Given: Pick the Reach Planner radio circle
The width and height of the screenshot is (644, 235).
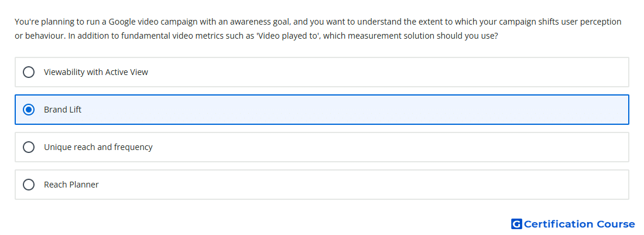Looking at the screenshot, I should tap(29, 185).
